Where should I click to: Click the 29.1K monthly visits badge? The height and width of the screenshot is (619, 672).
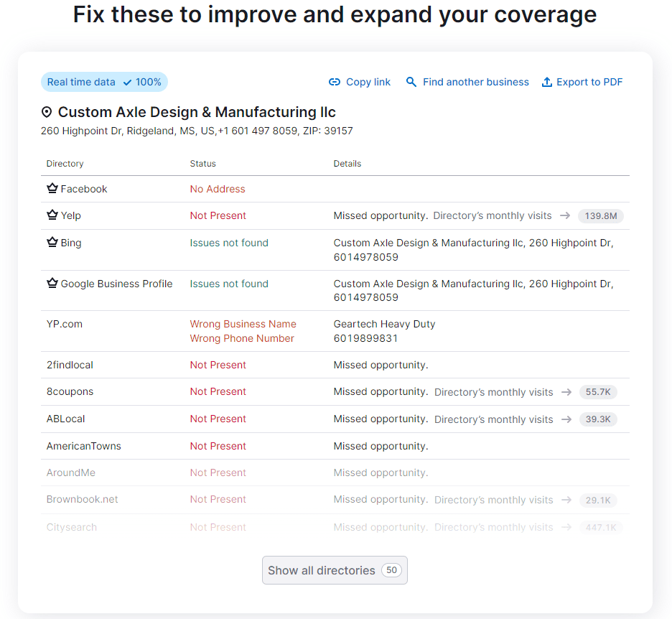598,500
